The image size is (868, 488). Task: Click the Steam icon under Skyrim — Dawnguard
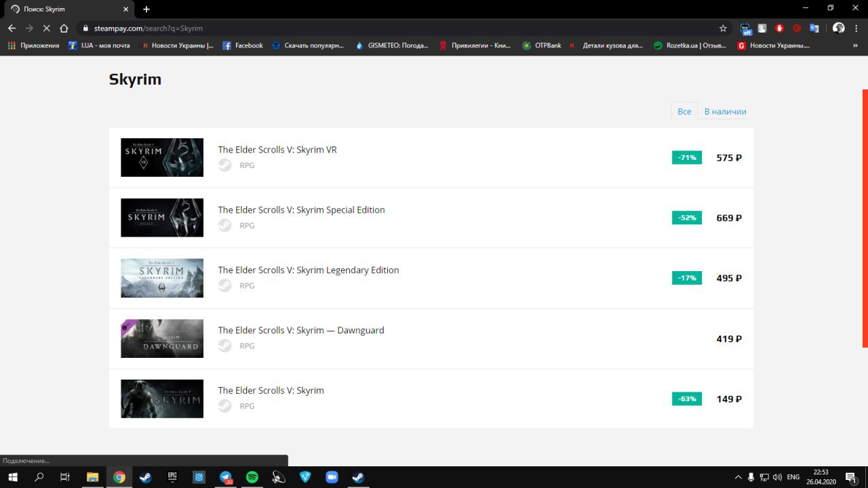pos(224,346)
